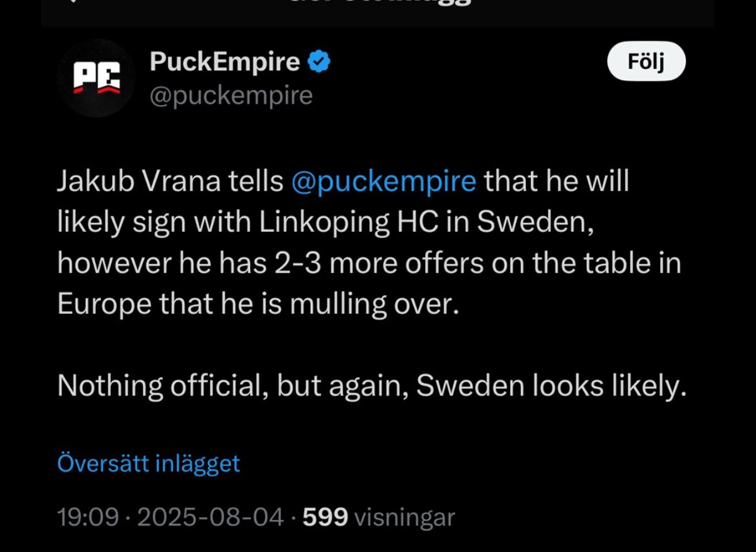756x552 pixels.
Task: Open the PuckEmpire display name
Action: click(224, 62)
